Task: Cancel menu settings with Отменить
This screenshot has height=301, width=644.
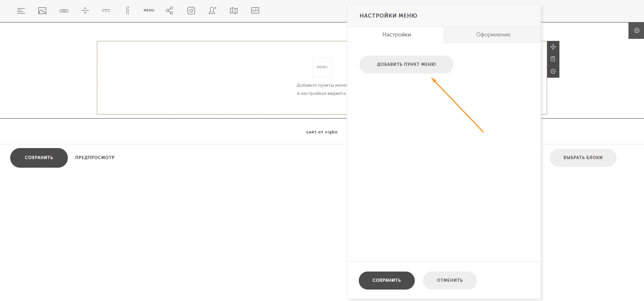Action: pyautogui.click(x=450, y=281)
